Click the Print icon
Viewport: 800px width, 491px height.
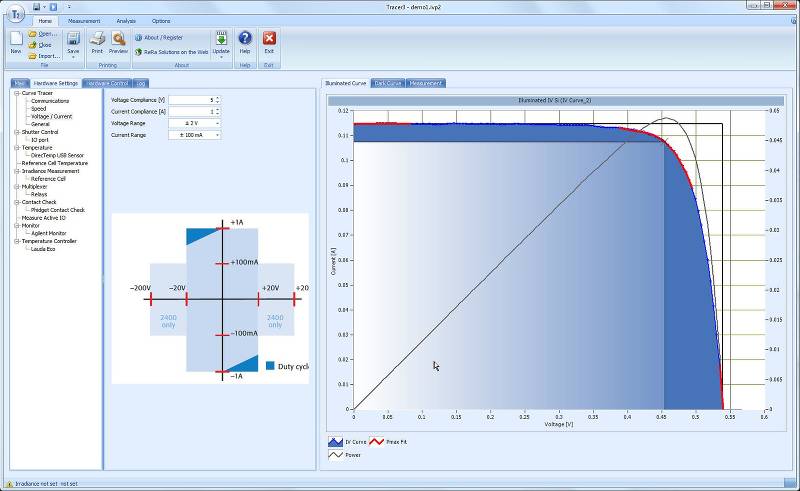[97, 39]
